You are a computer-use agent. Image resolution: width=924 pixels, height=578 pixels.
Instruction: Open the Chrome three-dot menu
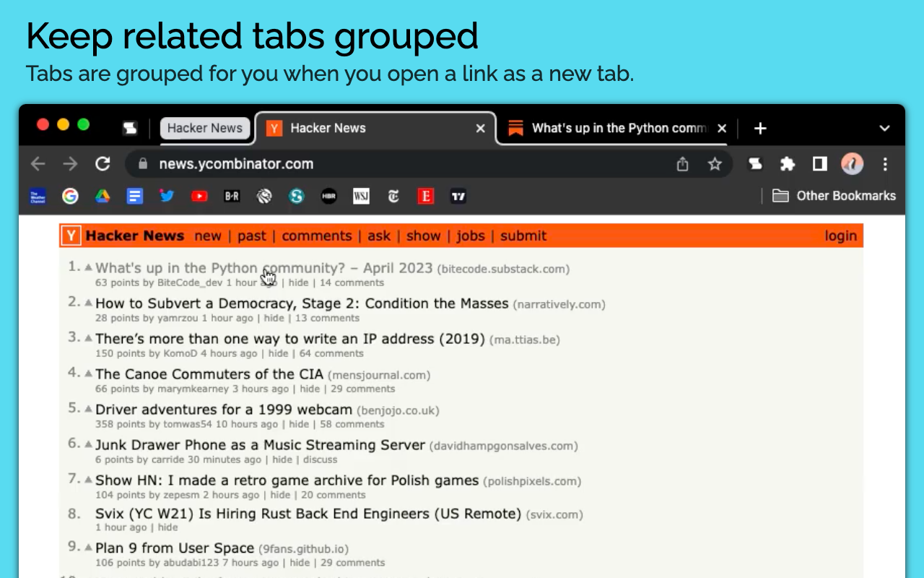tap(885, 164)
